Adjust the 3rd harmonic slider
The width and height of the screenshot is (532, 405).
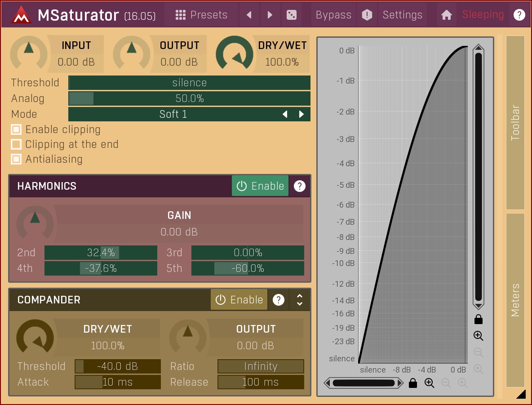point(248,253)
